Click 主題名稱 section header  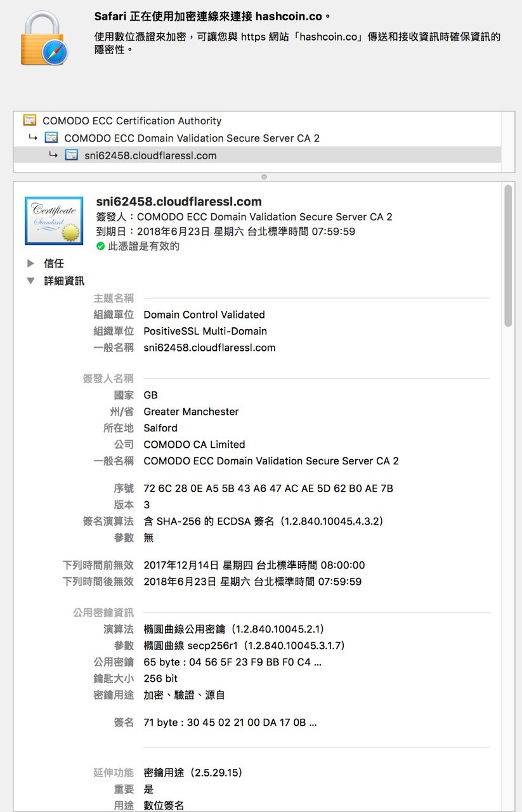click(114, 298)
